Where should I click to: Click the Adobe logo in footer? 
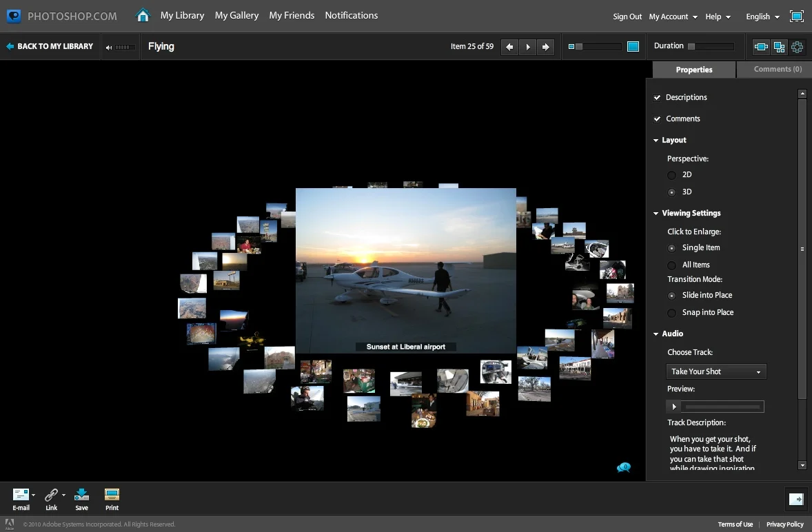click(10, 524)
